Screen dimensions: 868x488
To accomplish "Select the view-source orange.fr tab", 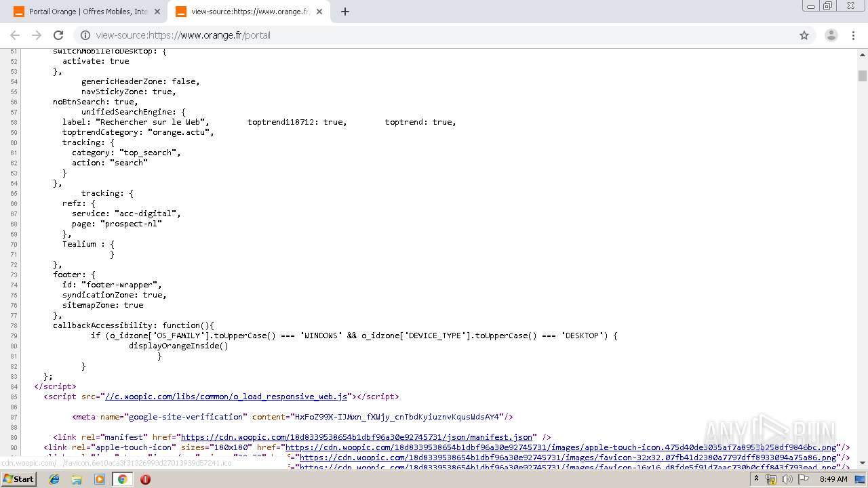I will click(x=248, y=12).
